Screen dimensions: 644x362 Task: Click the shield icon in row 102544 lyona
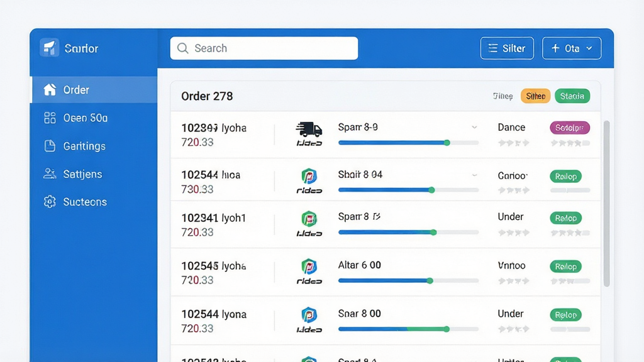[309, 315]
